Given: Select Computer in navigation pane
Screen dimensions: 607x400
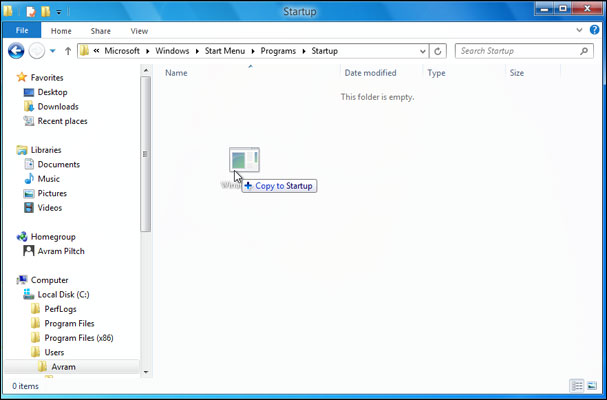Looking at the screenshot, I should (x=49, y=280).
